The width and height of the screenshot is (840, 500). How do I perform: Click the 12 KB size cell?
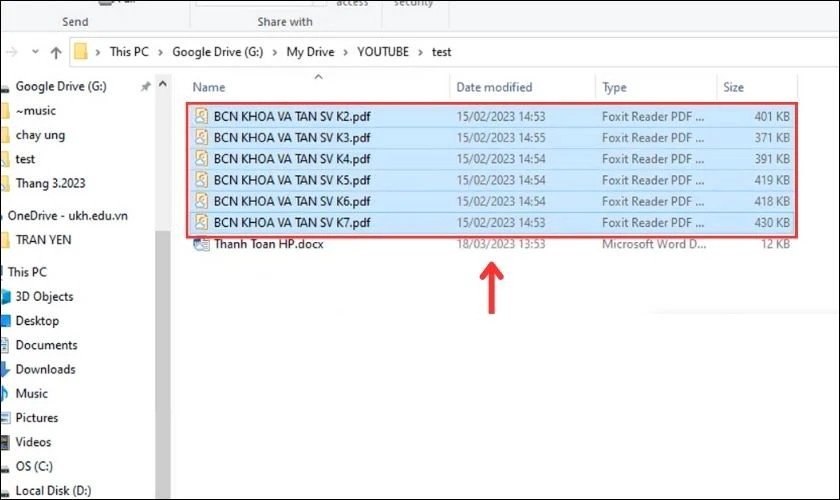tap(775, 244)
